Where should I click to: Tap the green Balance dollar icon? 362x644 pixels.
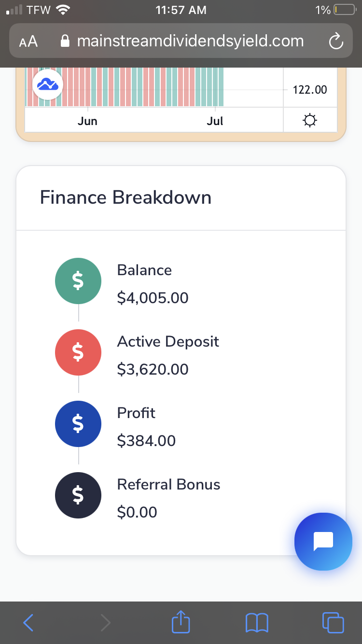78,281
